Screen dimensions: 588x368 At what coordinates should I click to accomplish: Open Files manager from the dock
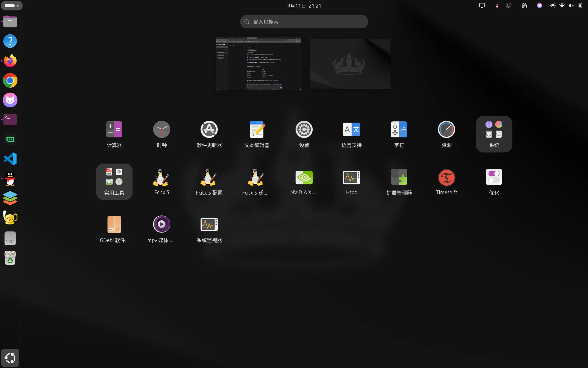[10, 22]
